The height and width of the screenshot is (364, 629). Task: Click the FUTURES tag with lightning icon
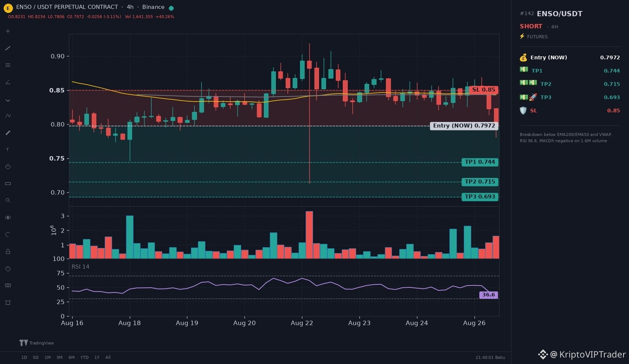[534, 36]
